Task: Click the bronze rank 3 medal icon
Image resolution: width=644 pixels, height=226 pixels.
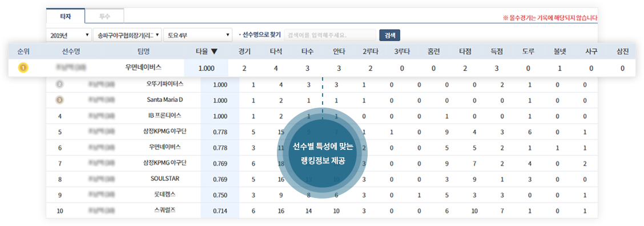Action: point(59,100)
